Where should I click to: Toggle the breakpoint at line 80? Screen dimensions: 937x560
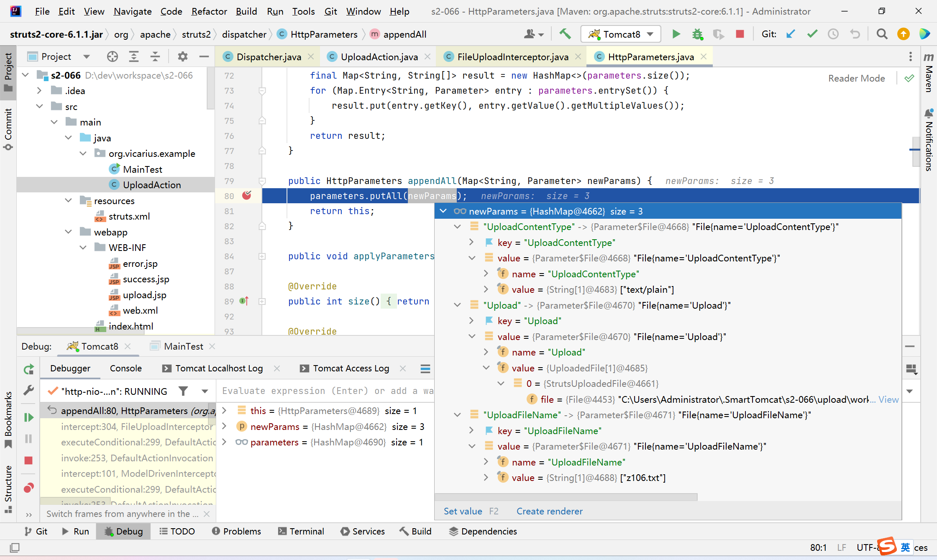coord(247,195)
